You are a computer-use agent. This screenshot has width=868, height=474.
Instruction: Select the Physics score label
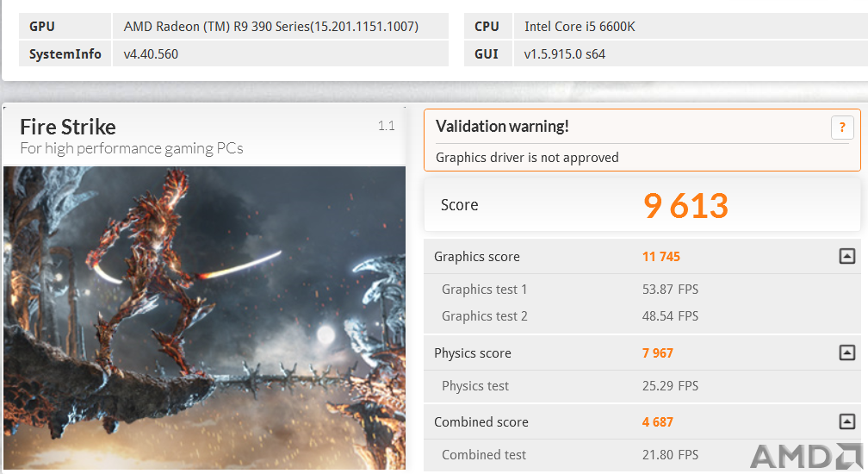pos(472,353)
